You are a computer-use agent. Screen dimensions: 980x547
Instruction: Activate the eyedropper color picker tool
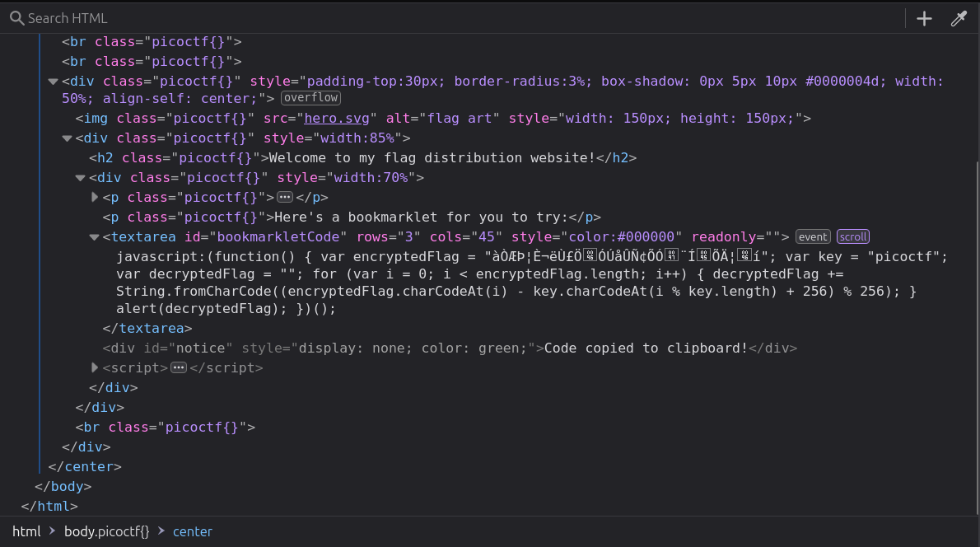pyautogui.click(x=959, y=19)
